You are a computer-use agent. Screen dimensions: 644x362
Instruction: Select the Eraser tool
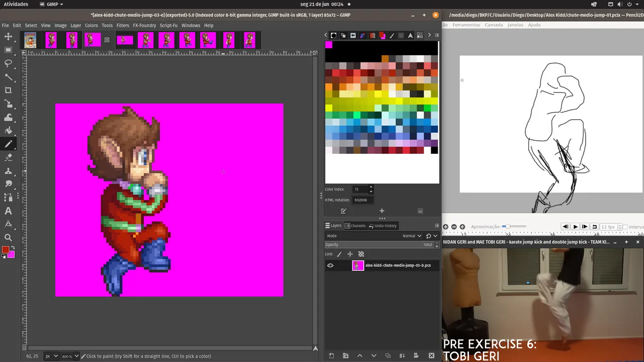point(8,157)
